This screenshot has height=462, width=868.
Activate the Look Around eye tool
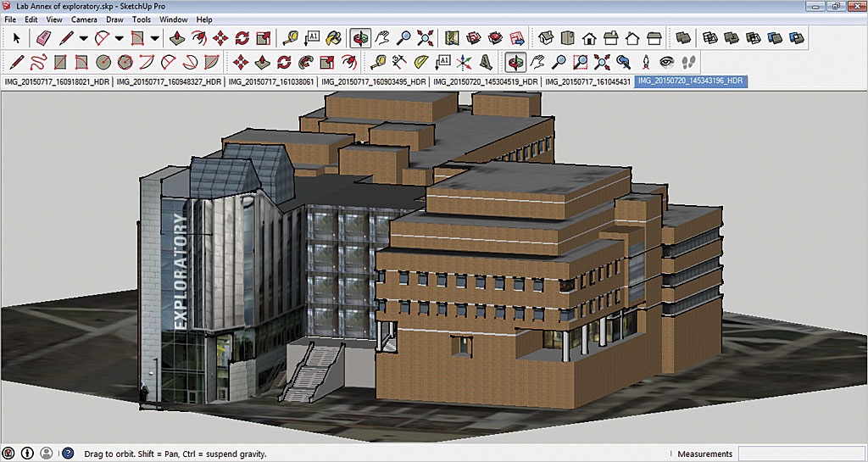tap(666, 62)
